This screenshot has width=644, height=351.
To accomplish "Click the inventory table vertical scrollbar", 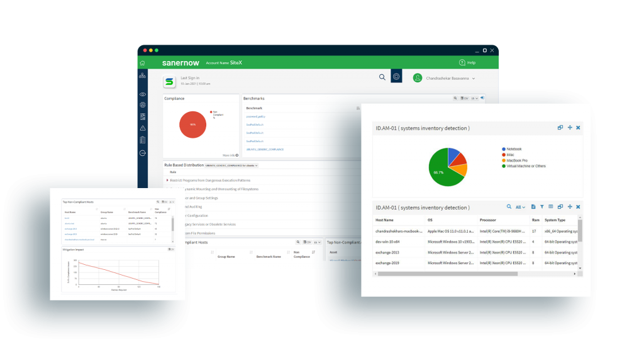I will pyautogui.click(x=580, y=230).
